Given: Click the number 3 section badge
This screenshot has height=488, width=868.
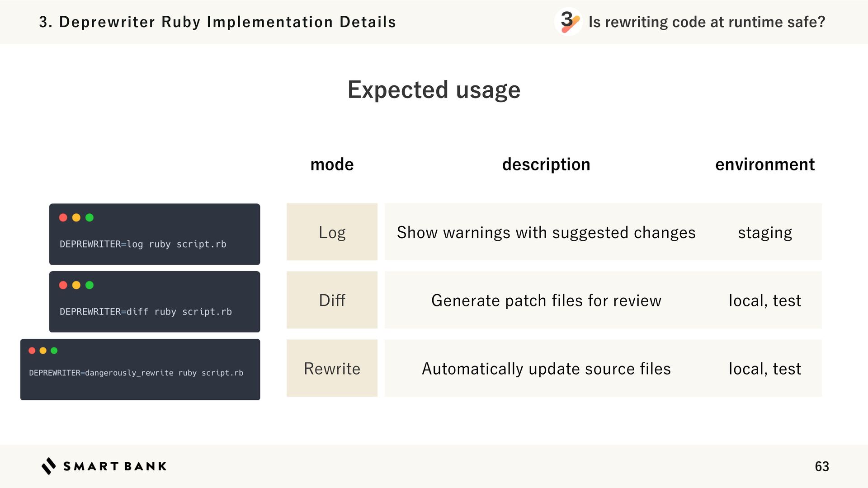Looking at the screenshot, I should tap(568, 21).
